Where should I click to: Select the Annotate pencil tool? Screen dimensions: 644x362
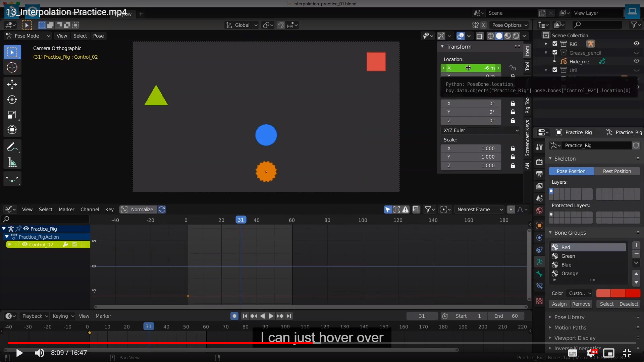tap(12, 147)
